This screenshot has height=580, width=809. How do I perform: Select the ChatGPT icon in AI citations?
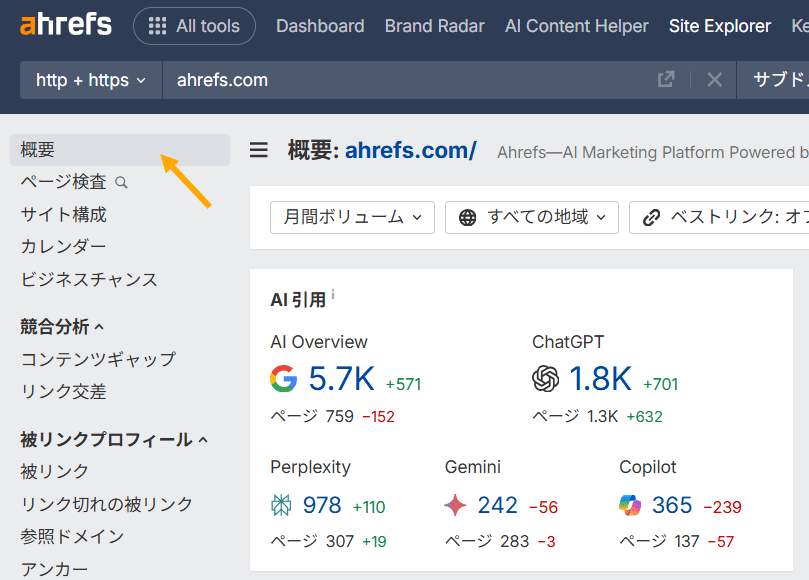click(x=545, y=379)
